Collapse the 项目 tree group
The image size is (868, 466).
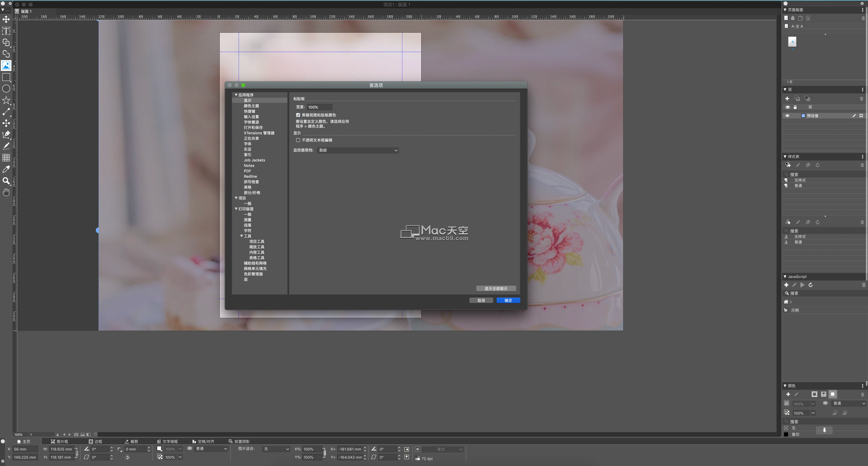coord(236,198)
